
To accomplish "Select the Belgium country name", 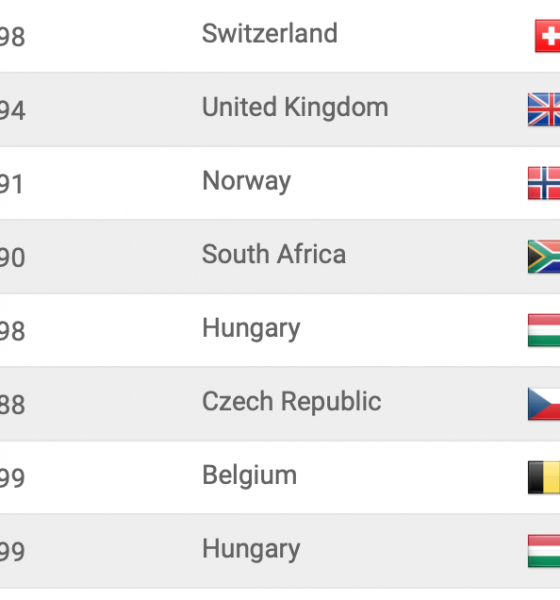I will [x=250, y=476].
